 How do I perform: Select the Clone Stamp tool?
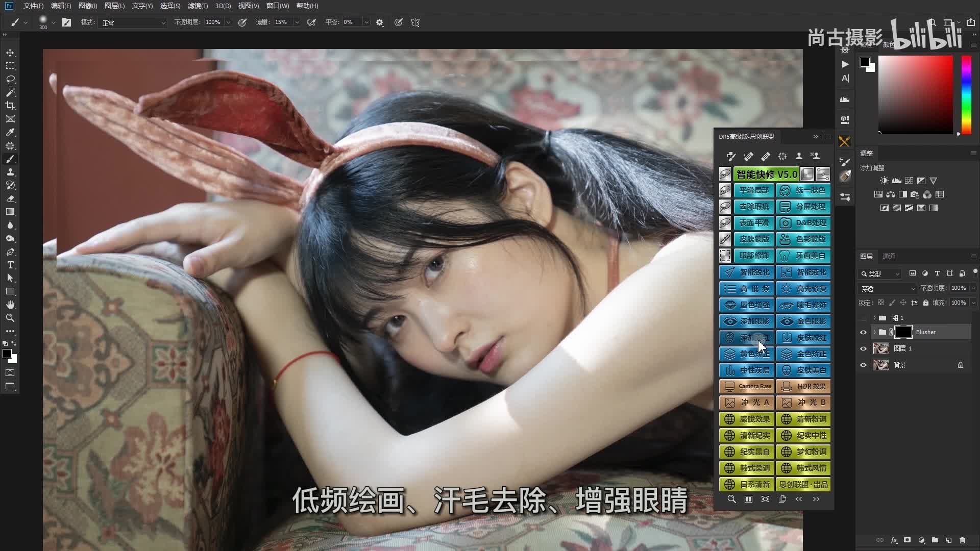(10, 172)
